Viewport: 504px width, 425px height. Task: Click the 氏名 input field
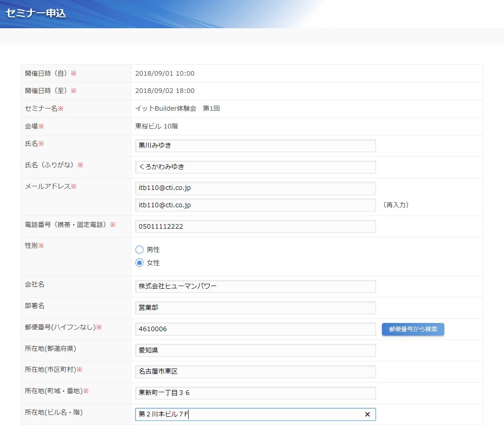coord(255,146)
